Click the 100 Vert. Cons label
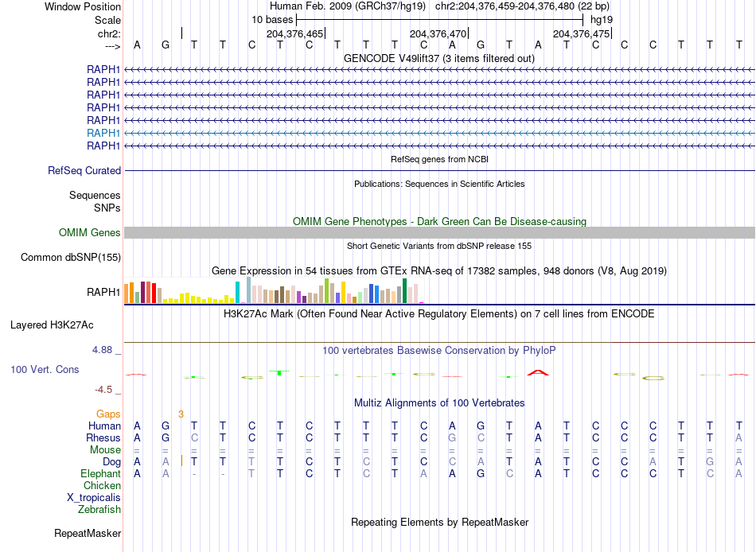Viewport: 756px width, 552px height. (x=45, y=370)
